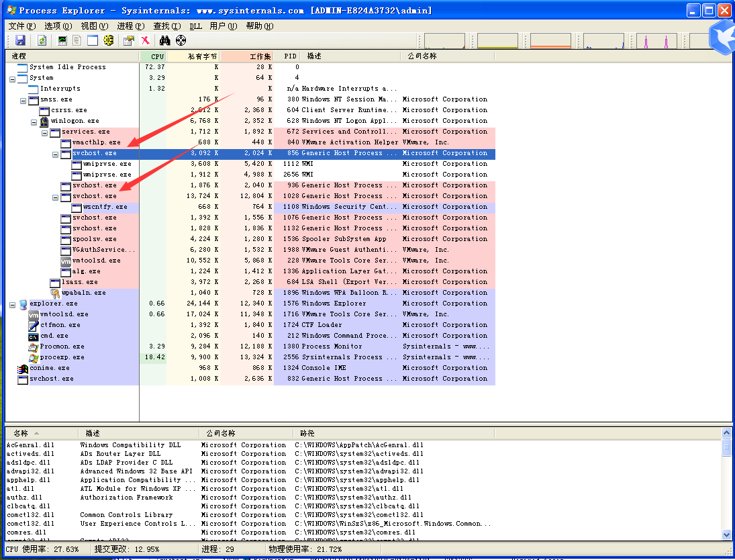The image size is (735, 560).
Task: Click the procexp.exe process icon
Action: 34,357
